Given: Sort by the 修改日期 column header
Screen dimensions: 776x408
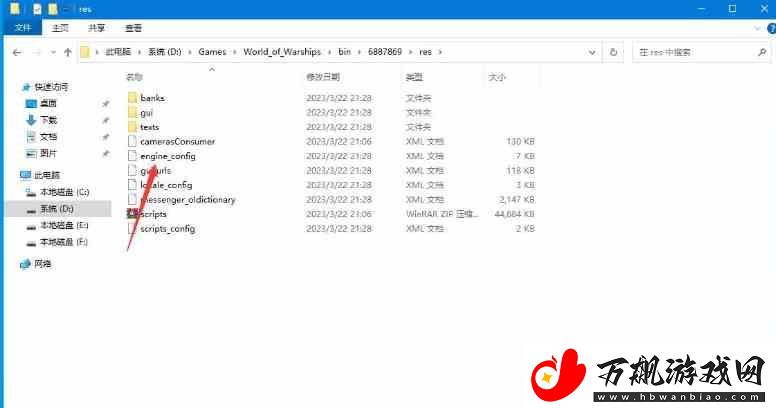Looking at the screenshot, I should click(x=323, y=77).
